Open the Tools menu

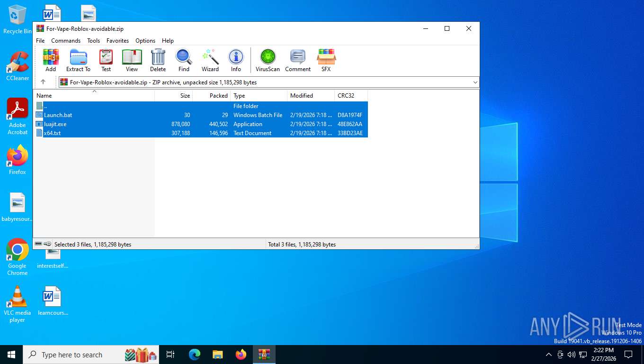pyautogui.click(x=93, y=41)
